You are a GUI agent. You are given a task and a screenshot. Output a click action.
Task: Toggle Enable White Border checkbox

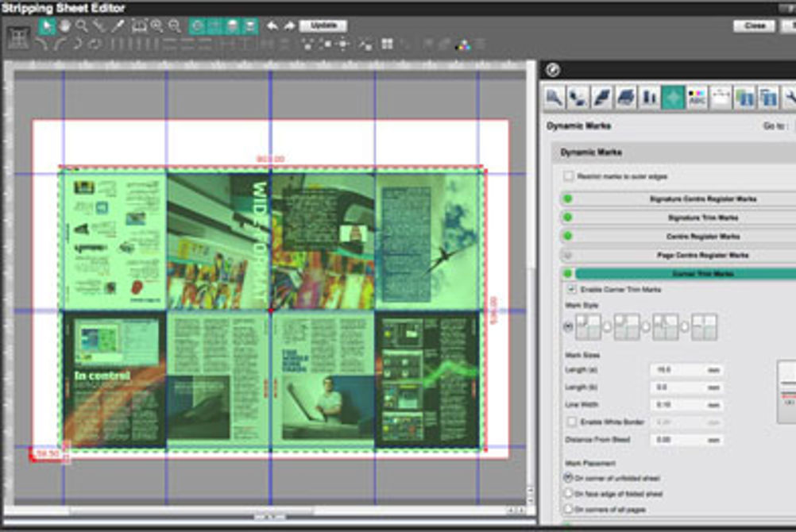572,422
